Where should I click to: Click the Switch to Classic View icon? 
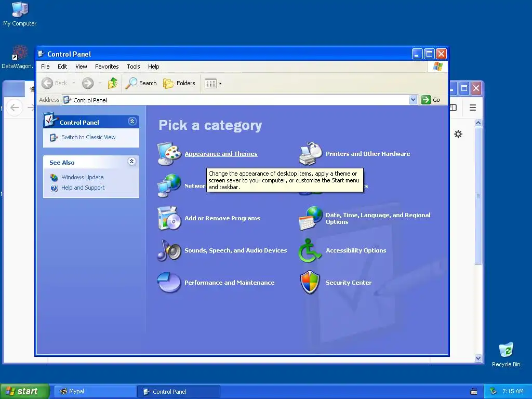coord(54,137)
